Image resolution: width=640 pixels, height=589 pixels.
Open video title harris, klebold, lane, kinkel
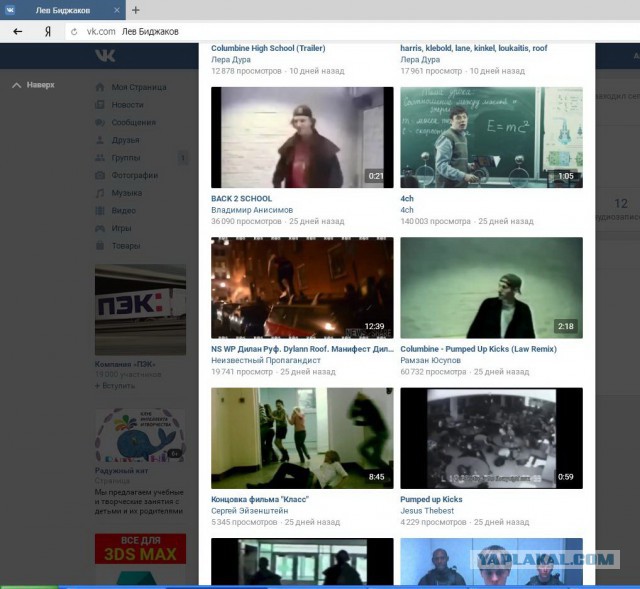(x=473, y=48)
